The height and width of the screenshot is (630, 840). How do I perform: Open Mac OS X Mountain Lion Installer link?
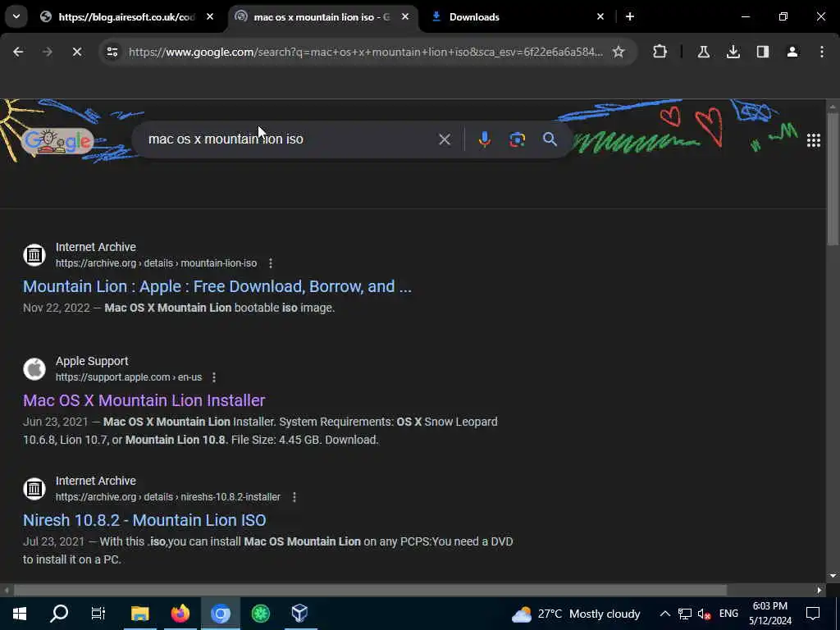(x=144, y=400)
